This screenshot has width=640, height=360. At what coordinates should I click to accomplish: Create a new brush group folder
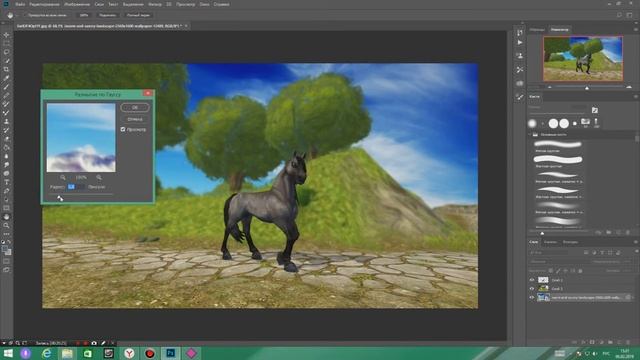point(609,232)
